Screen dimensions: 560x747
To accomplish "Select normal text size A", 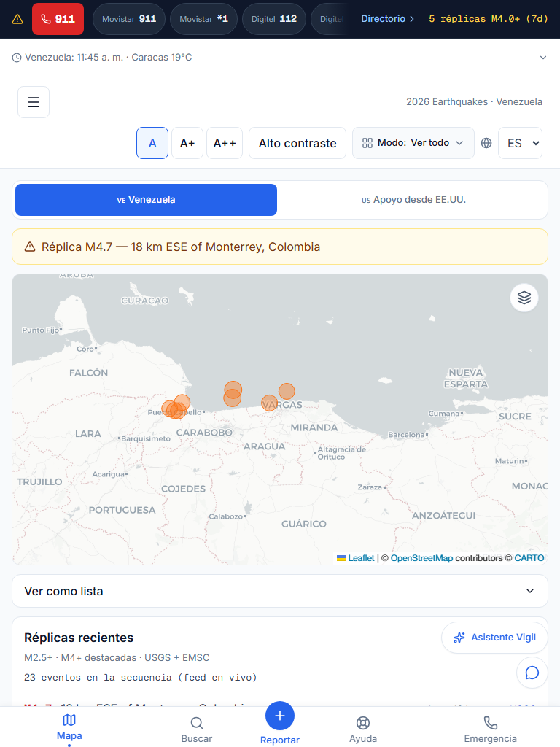I will [152, 143].
